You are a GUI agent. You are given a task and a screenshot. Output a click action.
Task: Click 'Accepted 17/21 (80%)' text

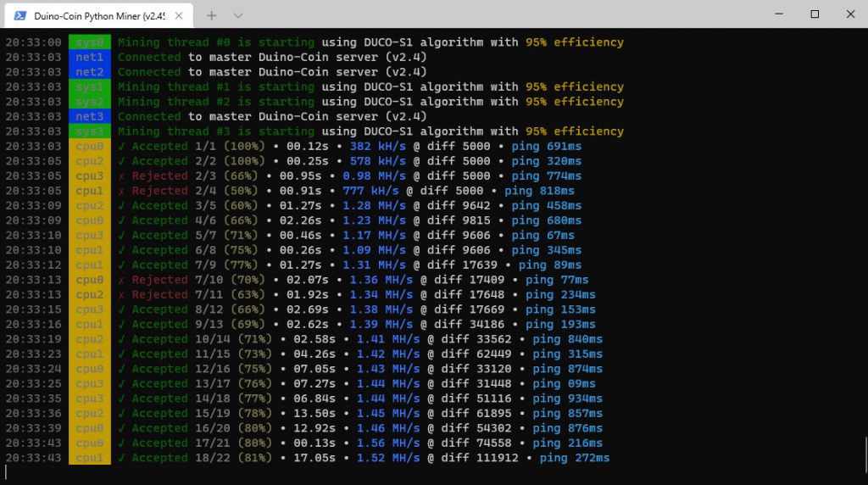(202, 443)
